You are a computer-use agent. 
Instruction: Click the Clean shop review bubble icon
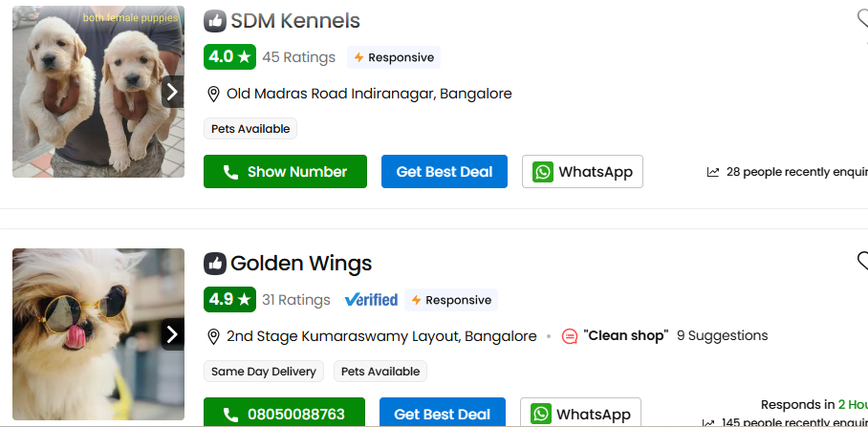[570, 336]
